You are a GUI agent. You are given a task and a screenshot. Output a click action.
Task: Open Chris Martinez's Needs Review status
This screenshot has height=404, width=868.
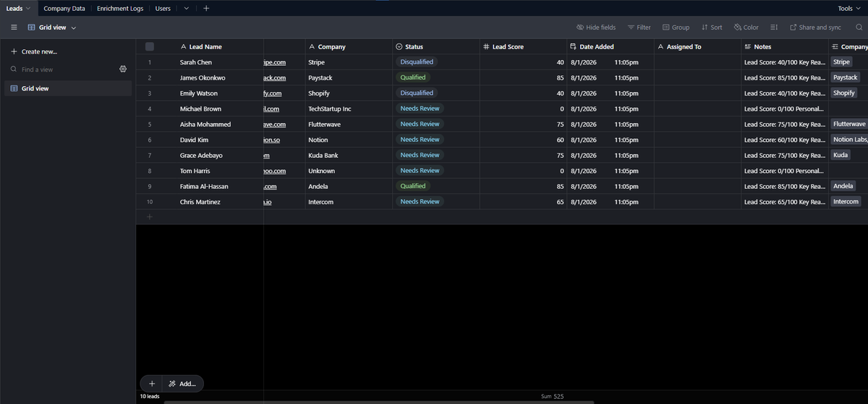[x=420, y=202]
